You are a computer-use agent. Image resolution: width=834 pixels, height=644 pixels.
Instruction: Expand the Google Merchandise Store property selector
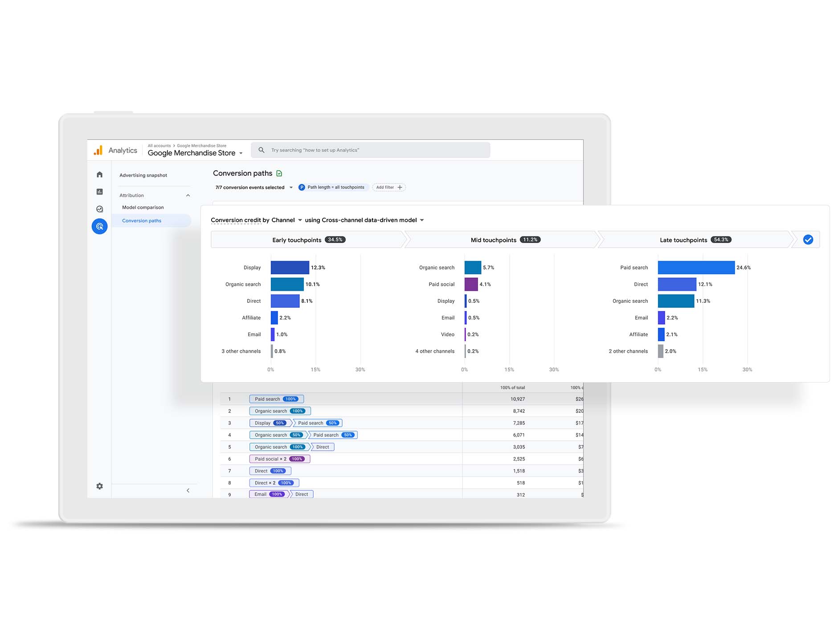coord(241,153)
